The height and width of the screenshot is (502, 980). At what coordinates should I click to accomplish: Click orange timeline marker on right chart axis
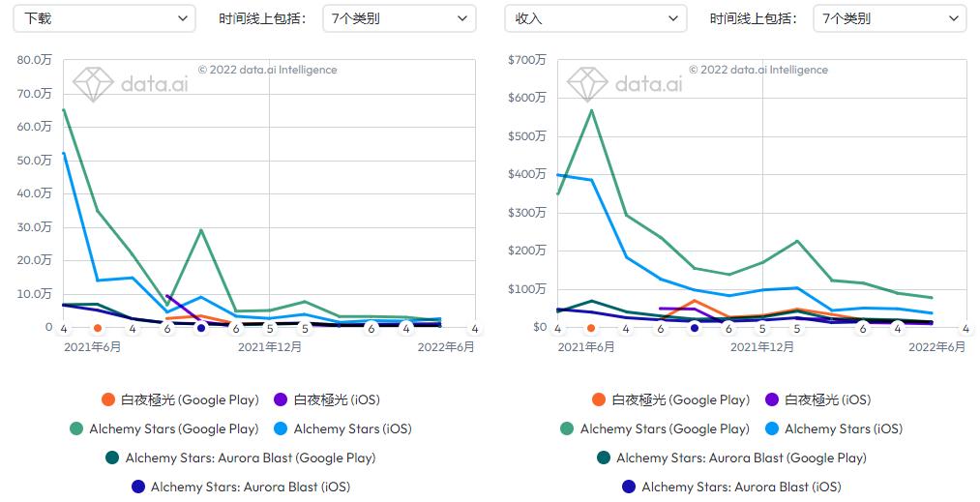click(x=590, y=328)
